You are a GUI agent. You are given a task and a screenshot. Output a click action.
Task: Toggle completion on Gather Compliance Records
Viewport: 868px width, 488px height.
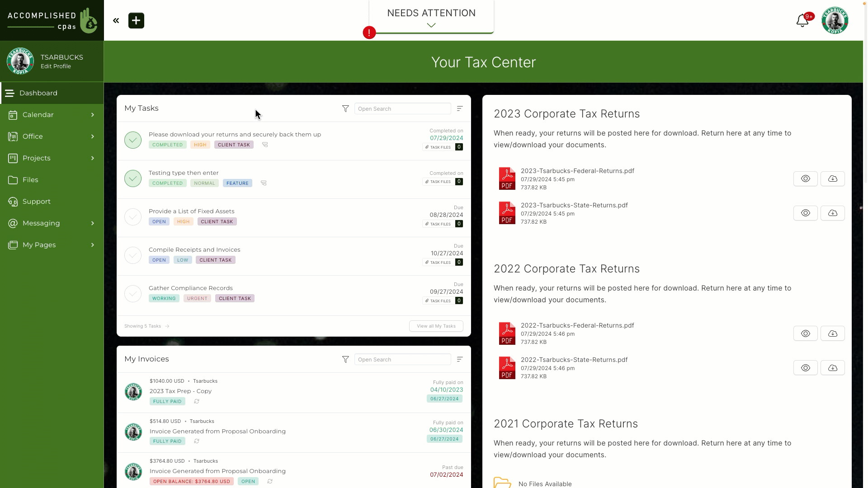click(x=133, y=293)
